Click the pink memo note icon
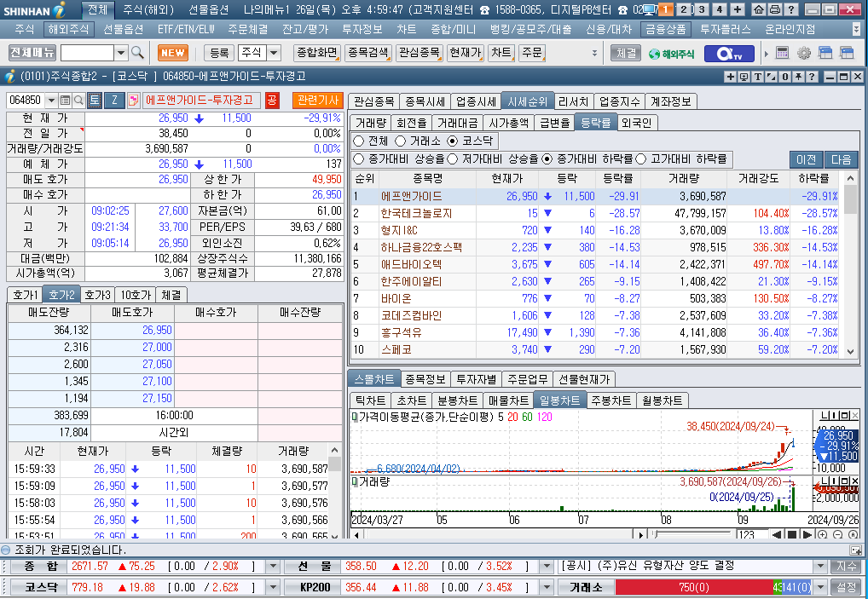 133,100
